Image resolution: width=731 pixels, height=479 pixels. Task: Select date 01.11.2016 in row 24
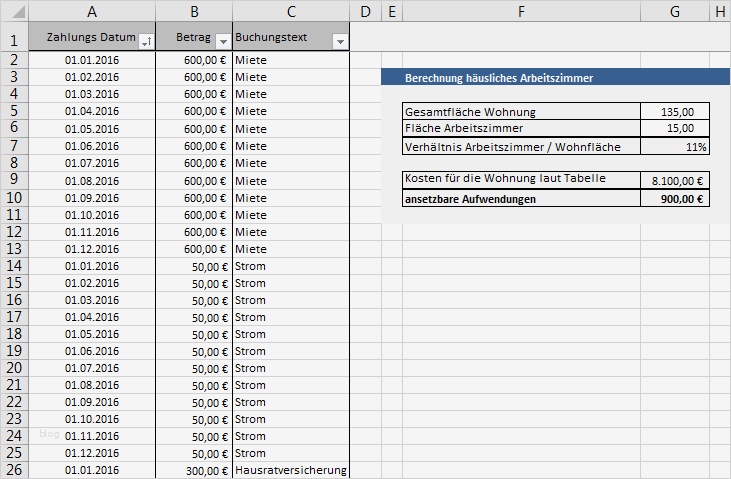tap(92, 436)
